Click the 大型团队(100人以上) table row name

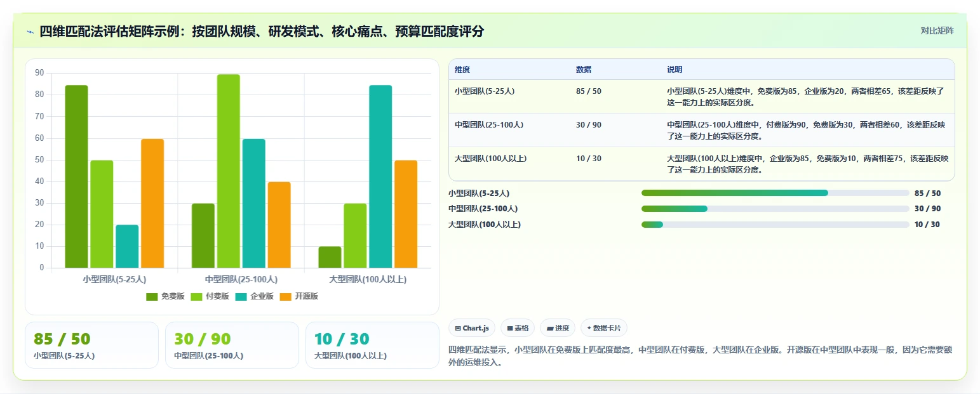point(491,159)
